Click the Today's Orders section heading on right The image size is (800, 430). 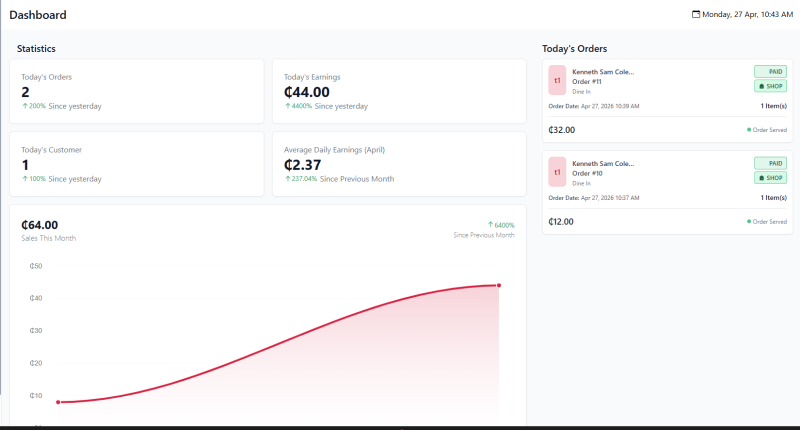[x=574, y=48]
